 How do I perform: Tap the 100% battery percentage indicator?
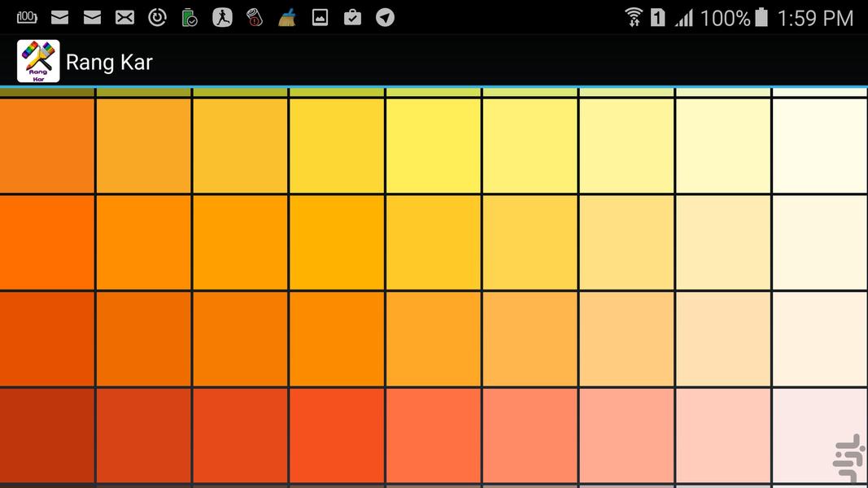click(725, 18)
